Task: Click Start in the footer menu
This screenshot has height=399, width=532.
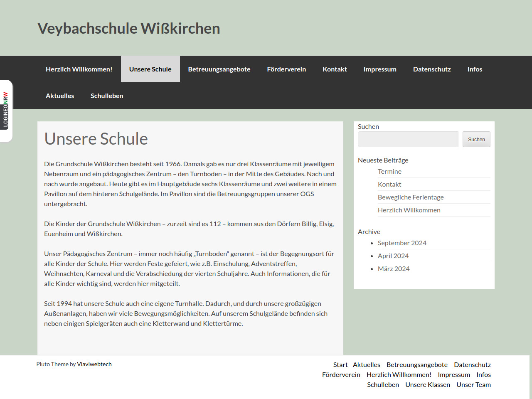Action: 340,365
